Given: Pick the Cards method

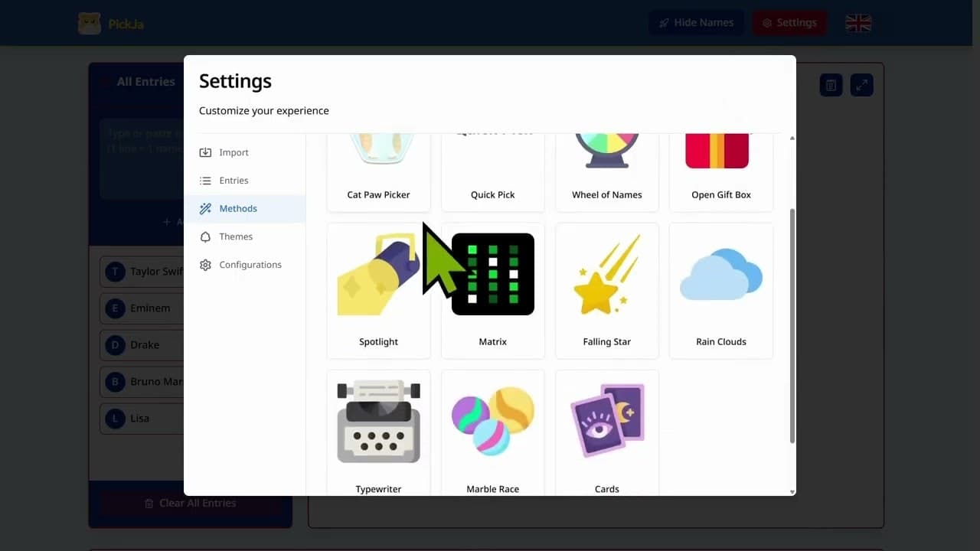Looking at the screenshot, I should 606,432.
